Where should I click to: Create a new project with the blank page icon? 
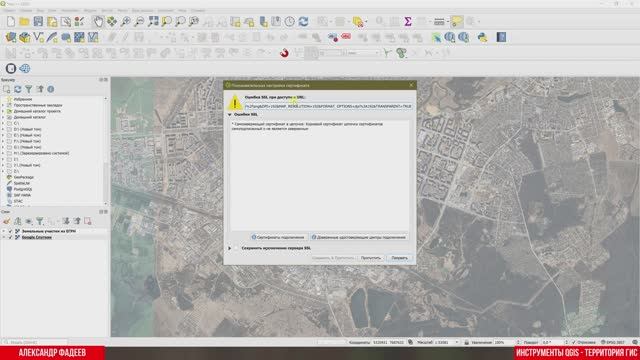pos(11,22)
